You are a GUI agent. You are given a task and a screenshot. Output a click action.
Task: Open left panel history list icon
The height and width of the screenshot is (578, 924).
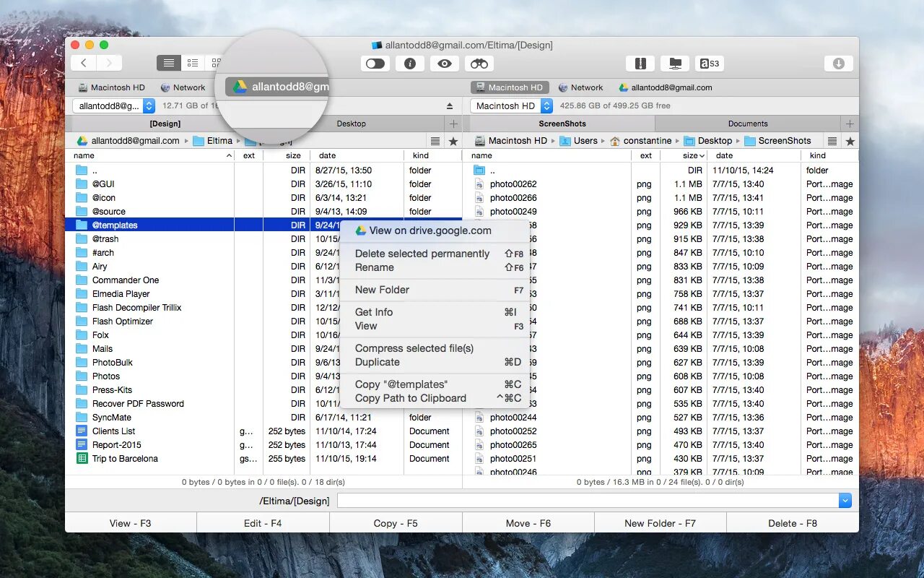(x=435, y=141)
